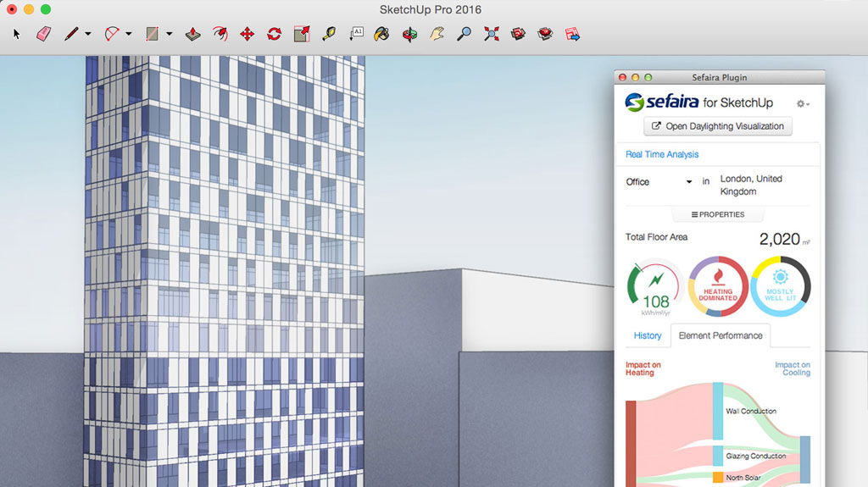This screenshot has height=487, width=868.
Task: Activate the Orbit tool
Action: (409, 35)
